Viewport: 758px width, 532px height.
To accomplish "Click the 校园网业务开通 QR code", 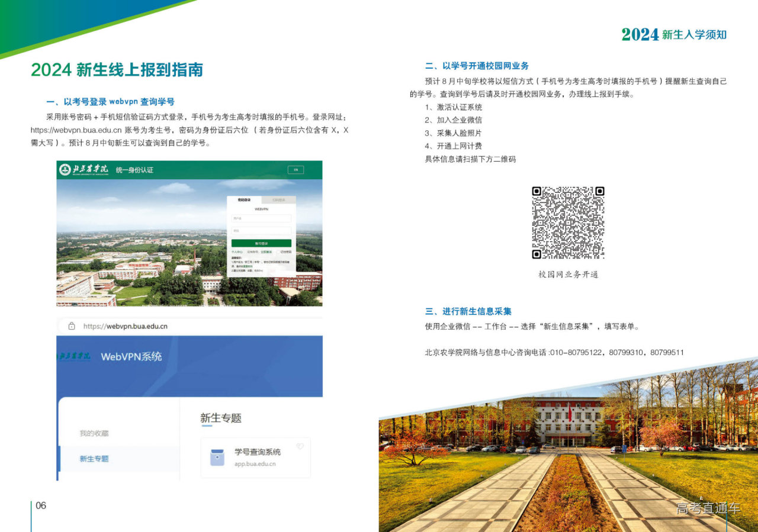I will (x=567, y=223).
